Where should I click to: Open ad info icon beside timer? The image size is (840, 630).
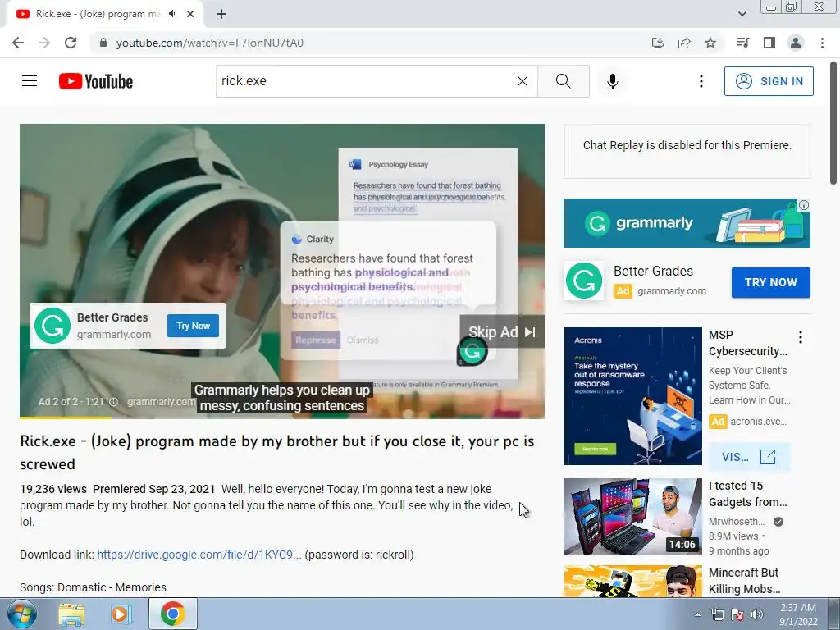tap(113, 402)
